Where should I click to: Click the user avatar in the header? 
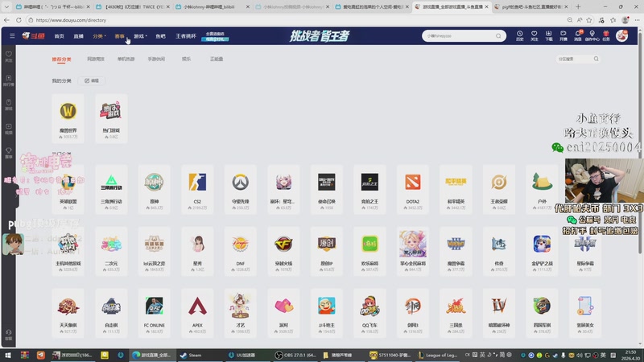pyautogui.click(x=621, y=35)
